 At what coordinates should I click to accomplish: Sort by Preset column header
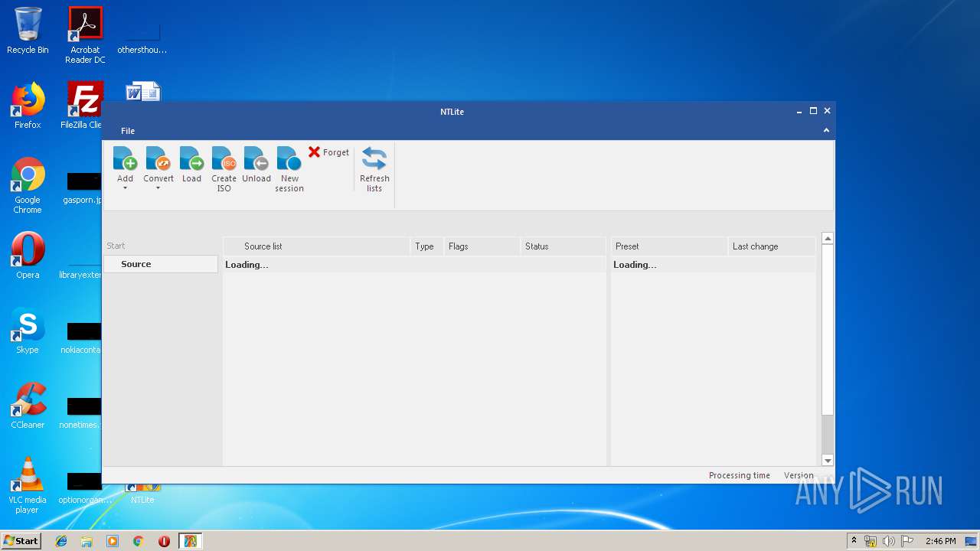point(668,246)
